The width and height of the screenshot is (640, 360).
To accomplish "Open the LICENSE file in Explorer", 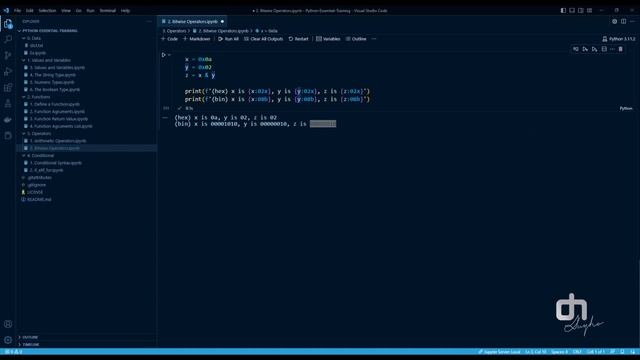I will [35, 192].
